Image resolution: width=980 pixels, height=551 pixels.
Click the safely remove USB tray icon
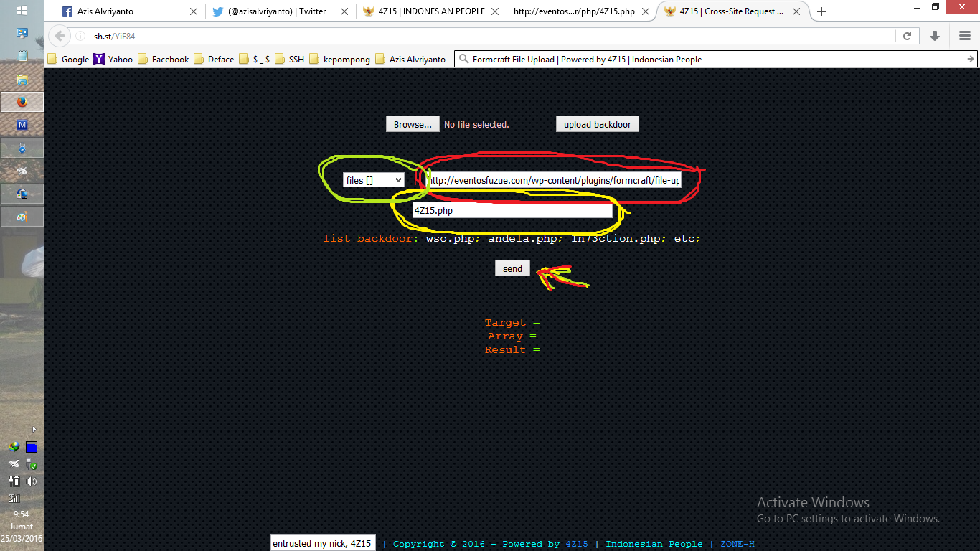tap(31, 465)
